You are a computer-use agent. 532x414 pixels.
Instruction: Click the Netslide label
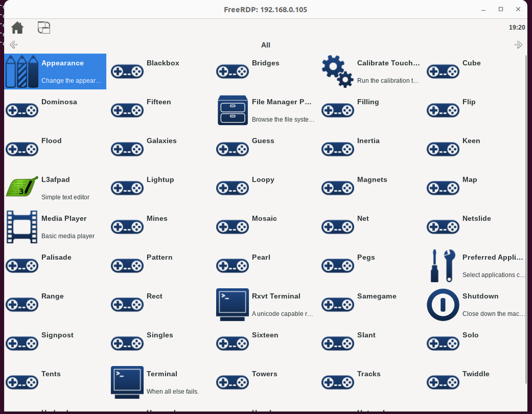click(477, 218)
